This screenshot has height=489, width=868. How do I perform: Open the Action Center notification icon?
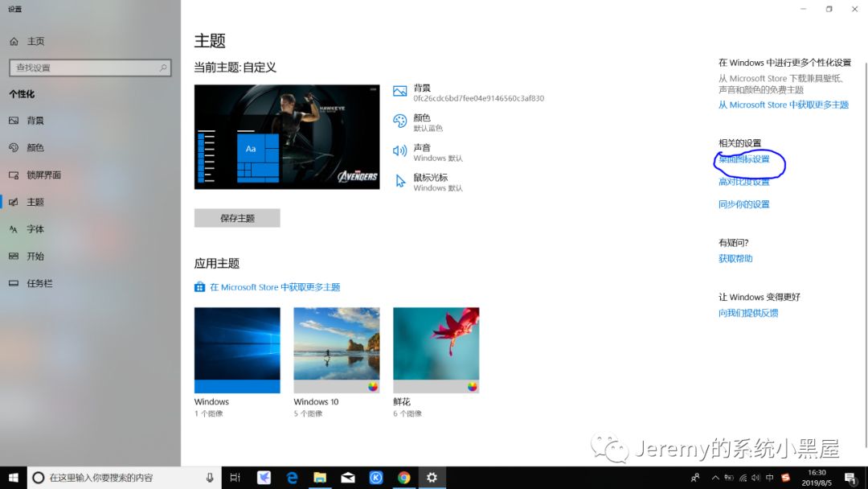click(851, 478)
